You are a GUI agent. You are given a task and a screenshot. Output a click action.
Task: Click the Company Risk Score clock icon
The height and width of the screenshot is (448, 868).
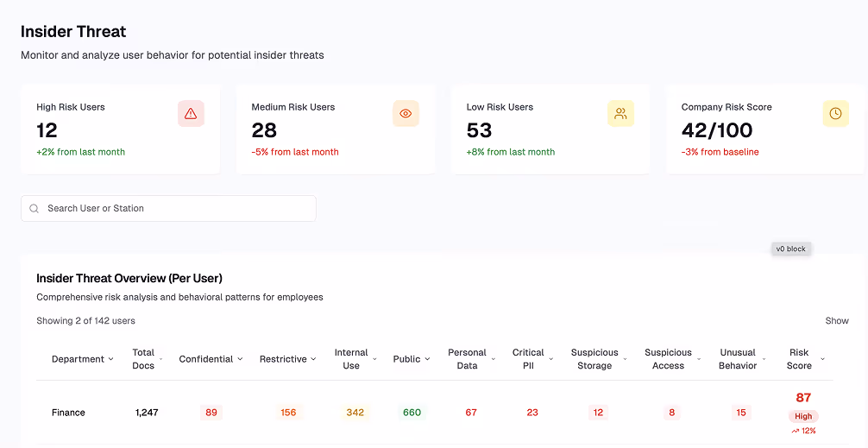[835, 114]
